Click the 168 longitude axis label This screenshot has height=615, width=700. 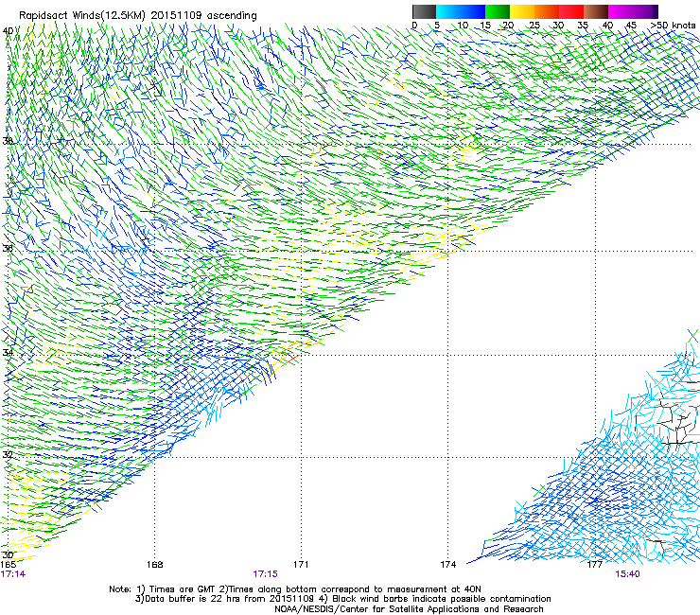(154, 565)
